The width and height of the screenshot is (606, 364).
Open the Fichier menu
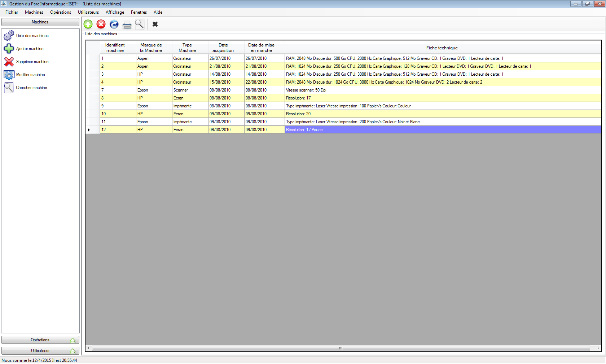[x=12, y=12]
